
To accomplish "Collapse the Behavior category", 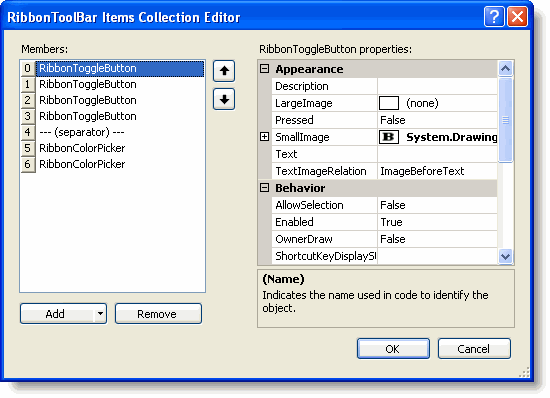I will coord(264,188).
